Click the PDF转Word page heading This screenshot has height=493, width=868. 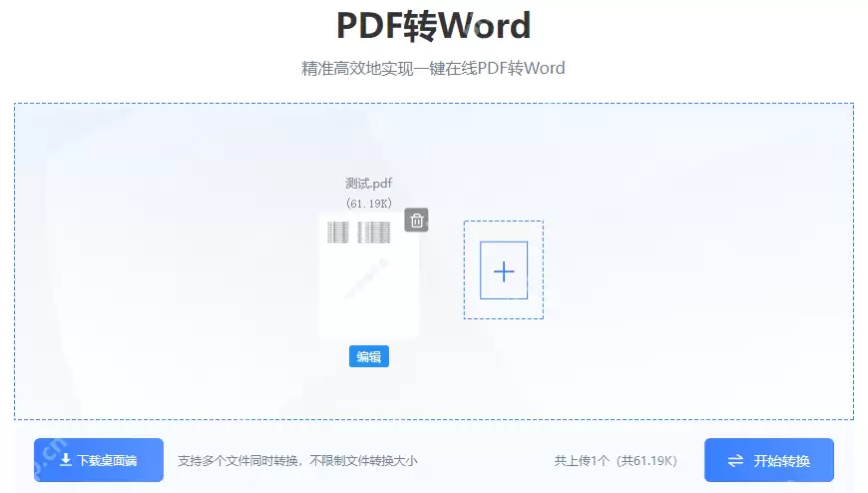433,26
